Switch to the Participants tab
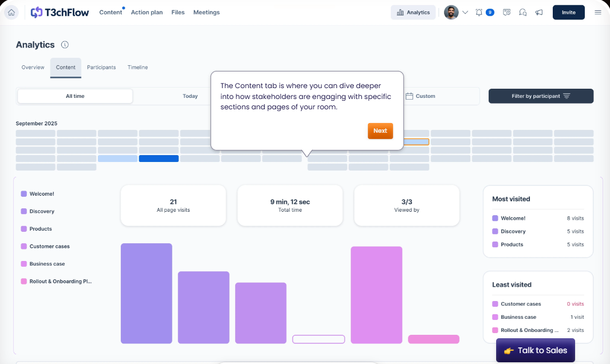This screenshot has height=364, width=610. coord(101,68)
